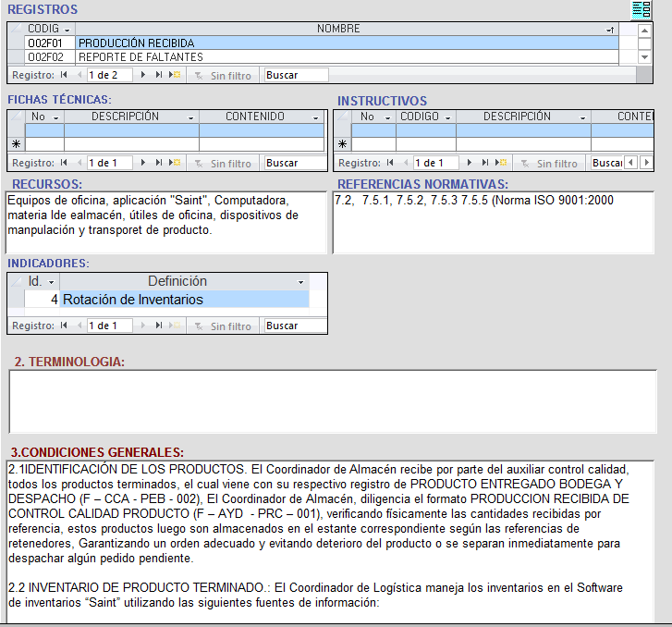The width and height of the screenshot is (672, 627).
Task: Add new record in Registros navigator
Action: tap(175, 75)
